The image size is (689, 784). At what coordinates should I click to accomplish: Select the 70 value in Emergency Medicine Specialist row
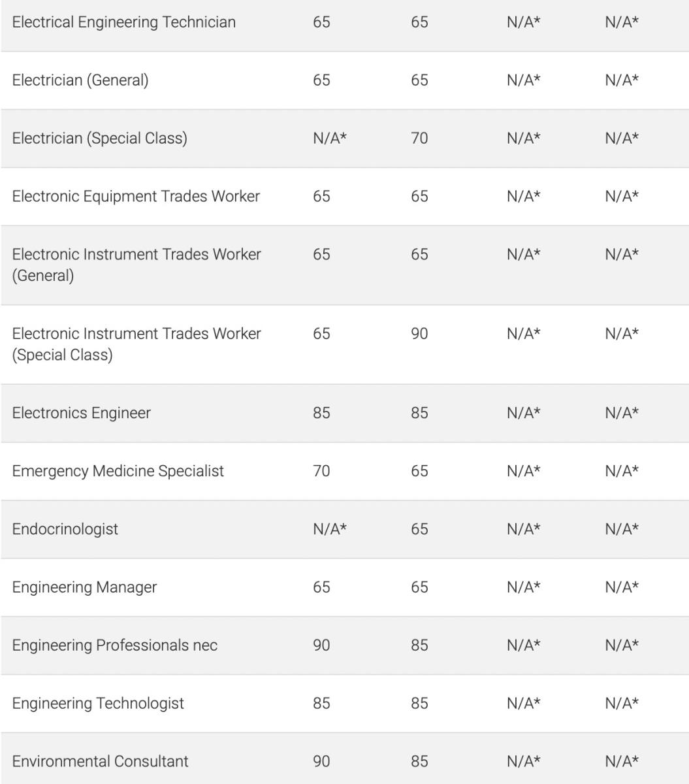321,470
